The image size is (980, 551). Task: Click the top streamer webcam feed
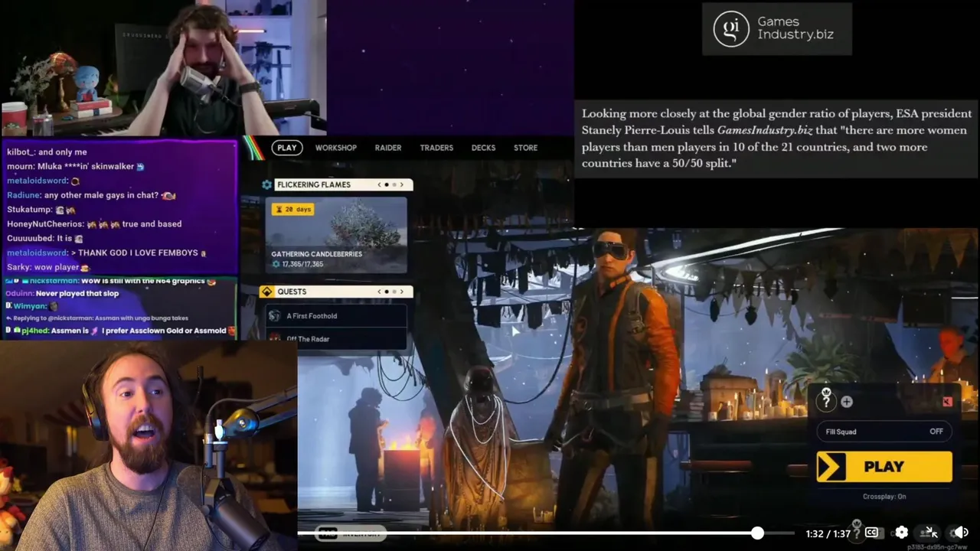[x=163, y=68]
